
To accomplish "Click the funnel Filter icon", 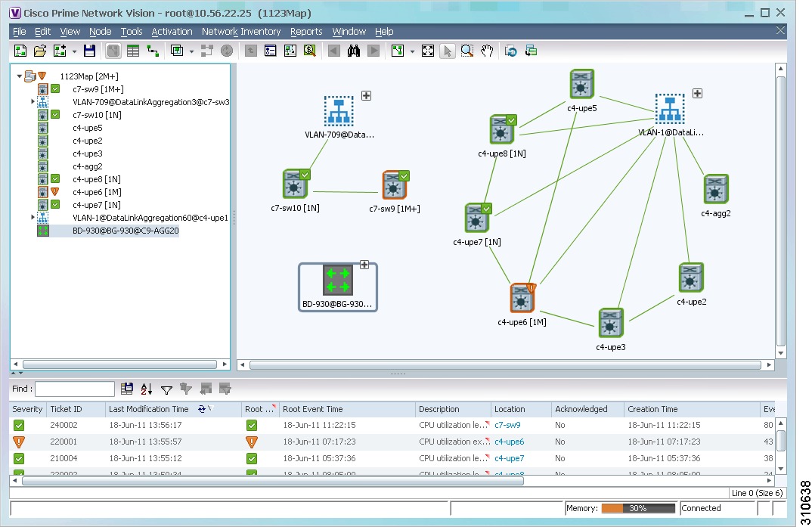I will (x=166, y=389).
